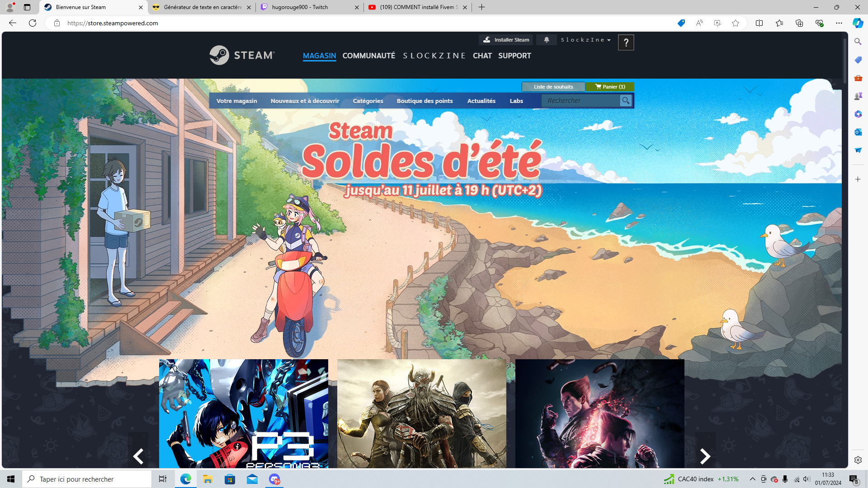Screen dimensions: 868x488
Task: Refresh the Steam store page
Action: point(33,23)
